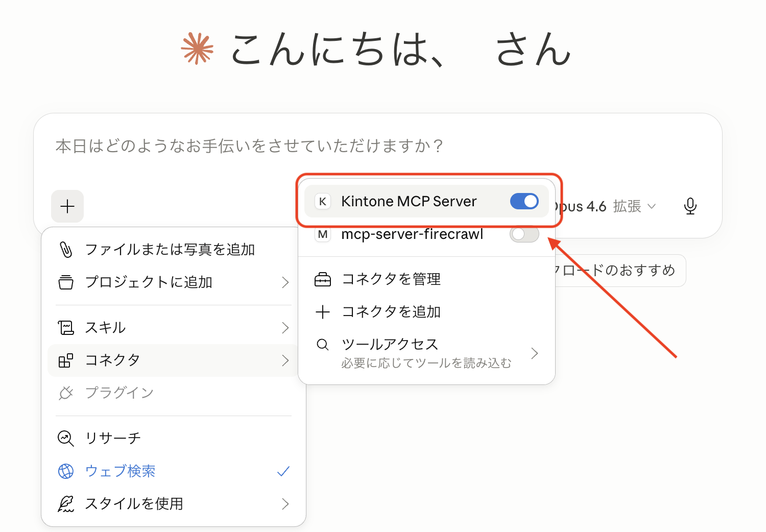Open コネクタを管理 option
The image size is (766, 532).
(x=426, y=280)
